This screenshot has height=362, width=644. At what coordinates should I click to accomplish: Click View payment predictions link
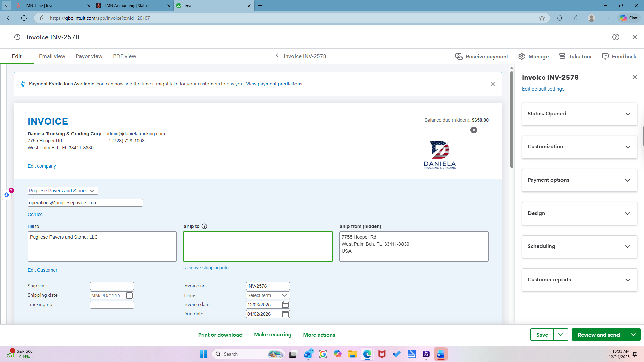point(274,84)
